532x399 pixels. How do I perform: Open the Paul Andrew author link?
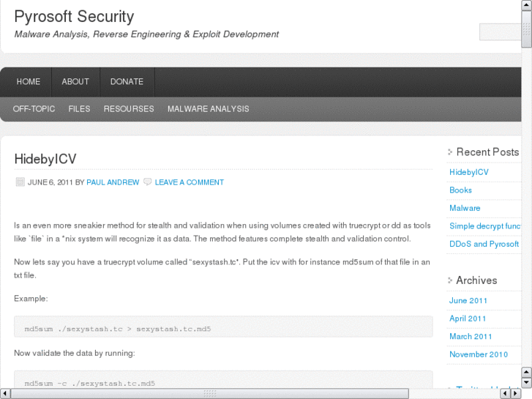click(x=113, y=182)
